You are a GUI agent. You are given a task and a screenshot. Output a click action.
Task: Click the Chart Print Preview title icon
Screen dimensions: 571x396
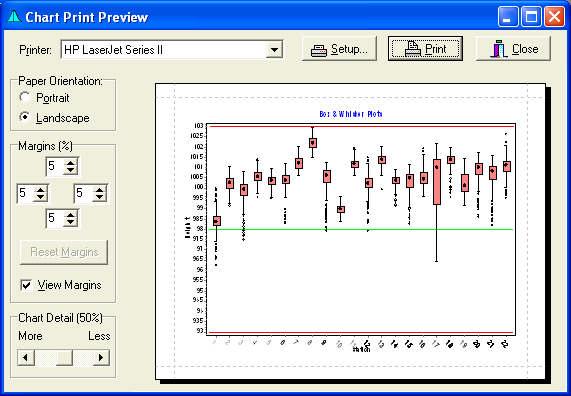(14, 16)
